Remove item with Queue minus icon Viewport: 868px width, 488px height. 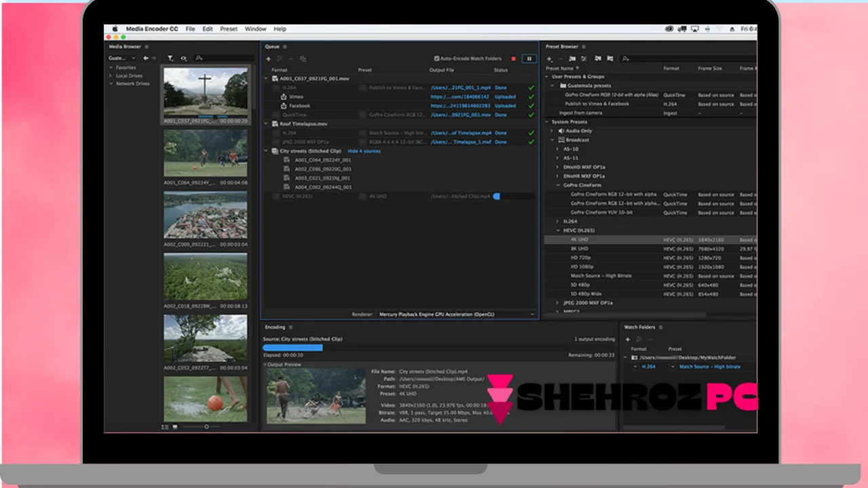coord(292,59)
